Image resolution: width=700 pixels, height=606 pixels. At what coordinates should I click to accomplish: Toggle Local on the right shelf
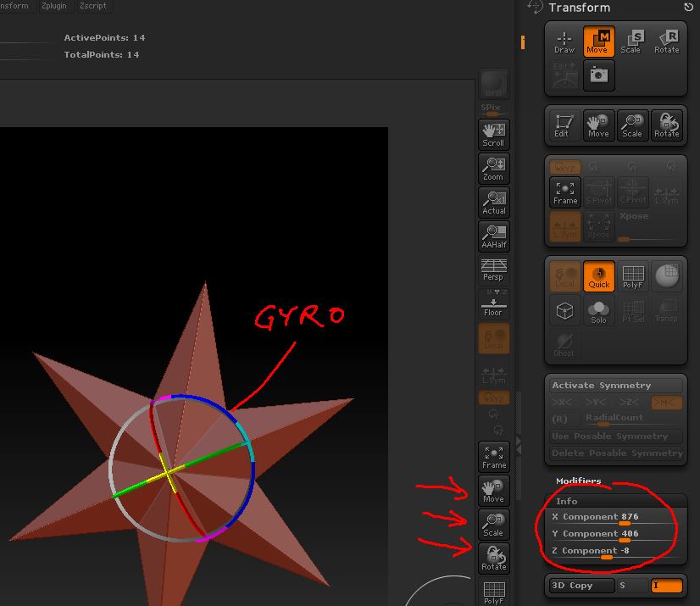click(x=494, y=338)
